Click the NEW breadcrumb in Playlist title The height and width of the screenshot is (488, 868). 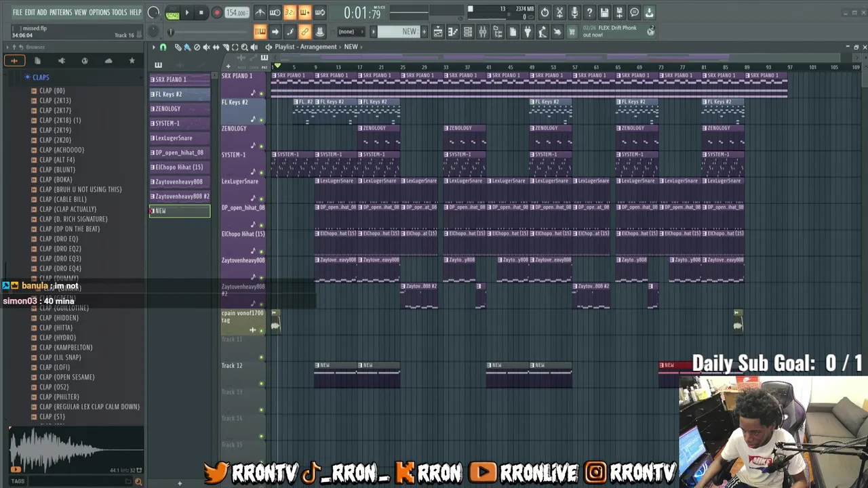[351, 47]
